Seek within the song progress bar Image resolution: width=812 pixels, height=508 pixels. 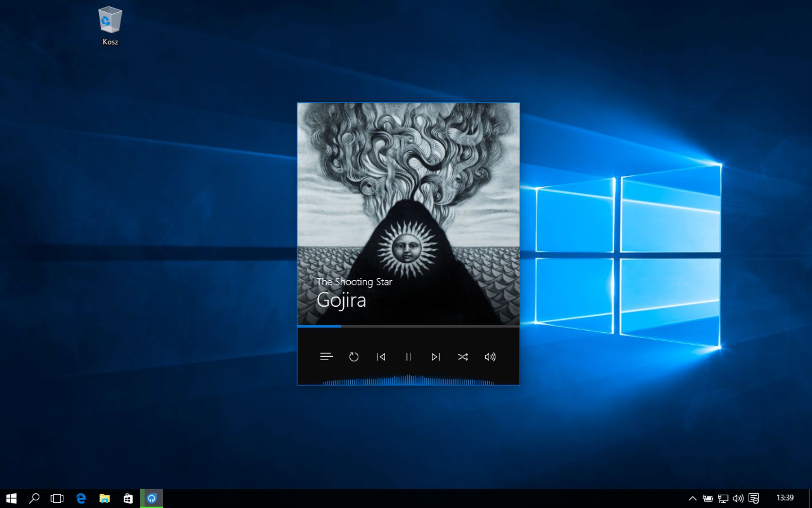tap(408, 326)
